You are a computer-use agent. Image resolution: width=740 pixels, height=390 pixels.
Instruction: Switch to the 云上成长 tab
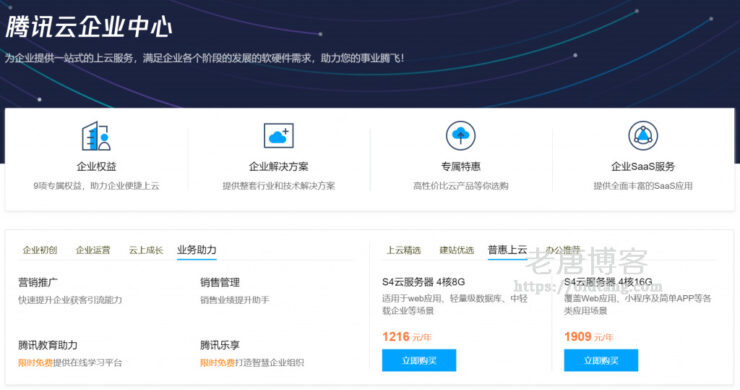pyautogui.click(x=146, y=250)
